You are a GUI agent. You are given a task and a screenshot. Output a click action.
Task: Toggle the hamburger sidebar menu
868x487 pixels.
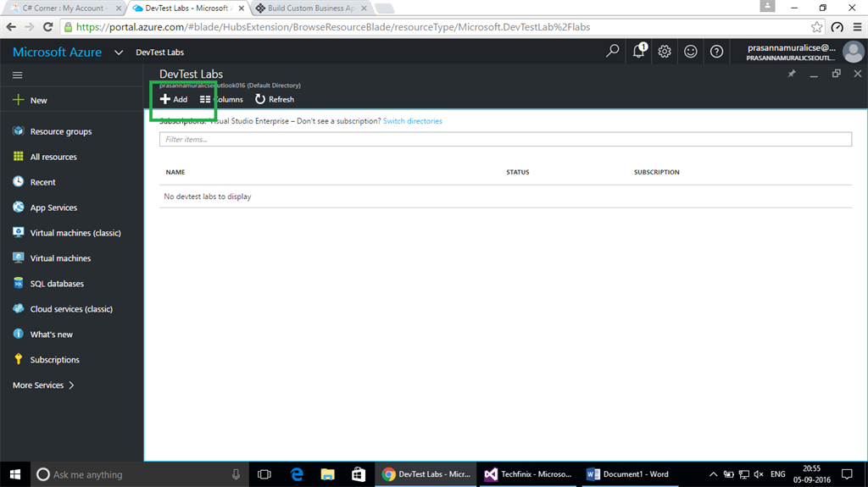(18, 75)
